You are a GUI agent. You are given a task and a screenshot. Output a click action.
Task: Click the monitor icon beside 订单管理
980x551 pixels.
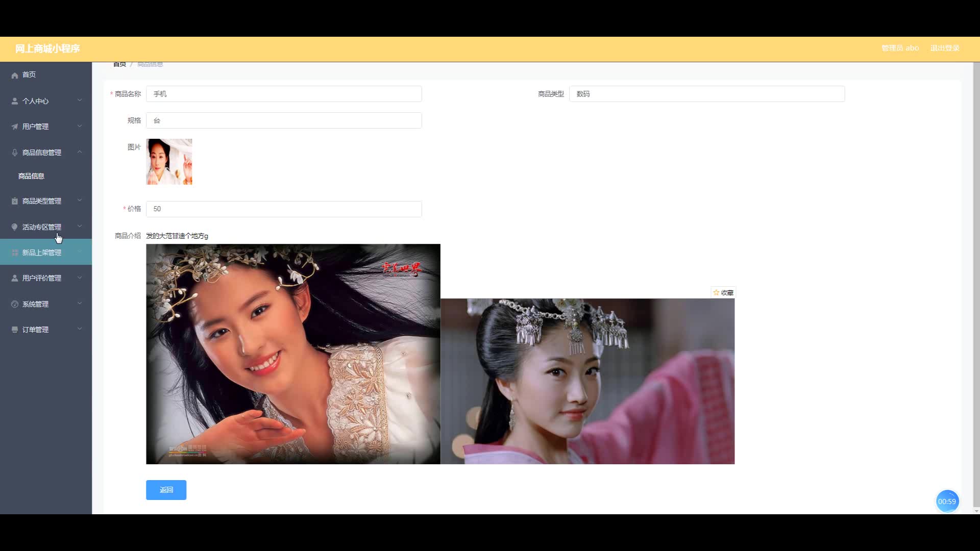click(15, 330)
